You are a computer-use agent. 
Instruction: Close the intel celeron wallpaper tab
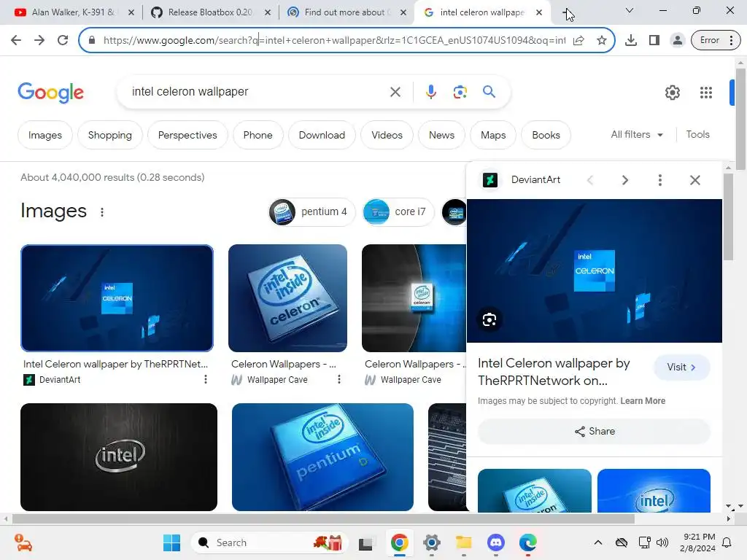pos(539,13)
